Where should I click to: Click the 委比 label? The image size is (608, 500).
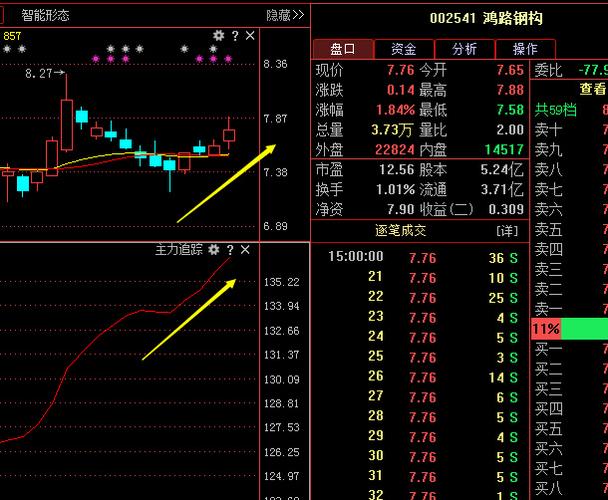coord(548,71)
